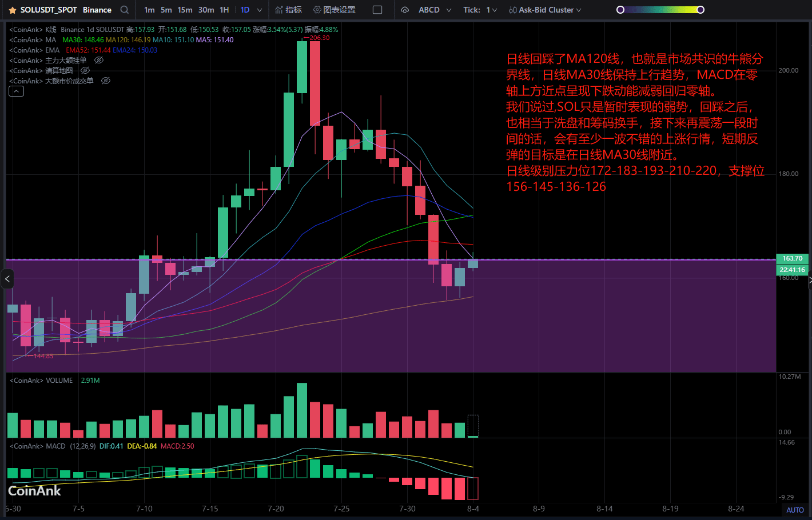Image resolution: width=812 pixels, height=520 pixels.
Task: Expand the timeframe dropdown arrow
Action: point(260,10)
